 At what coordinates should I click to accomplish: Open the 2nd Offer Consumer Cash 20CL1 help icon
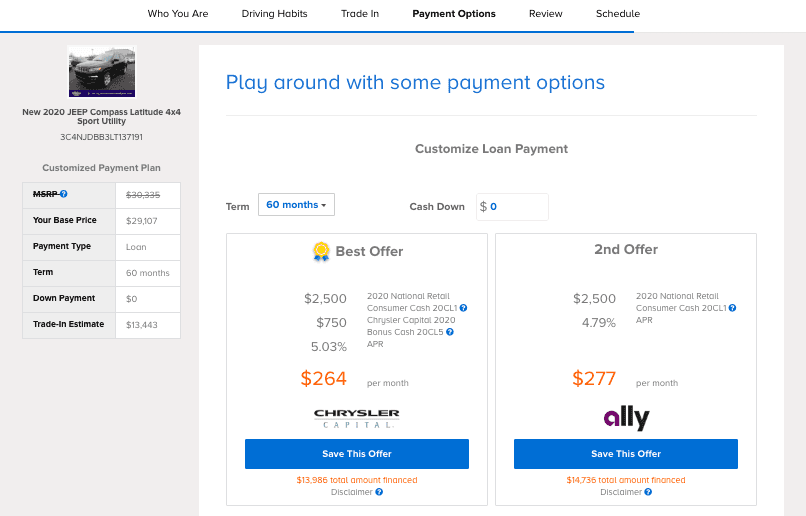click(x=732, y=308)
